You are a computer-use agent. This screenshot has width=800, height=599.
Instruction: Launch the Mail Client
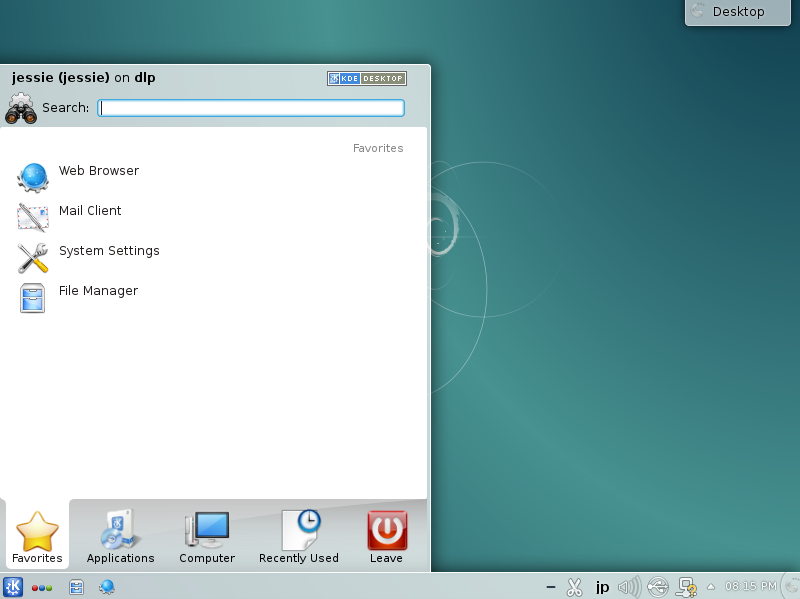tap(90, 211)
